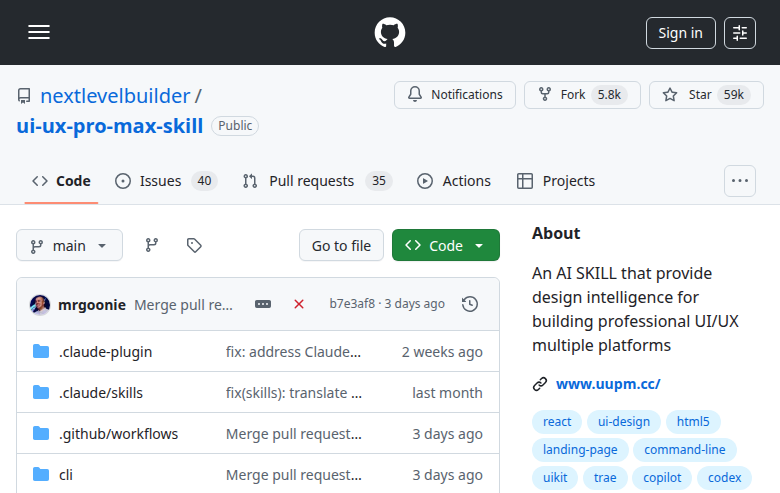
Task: Click the .claude/skills folder icon
Action: click(x=41, y=393)
